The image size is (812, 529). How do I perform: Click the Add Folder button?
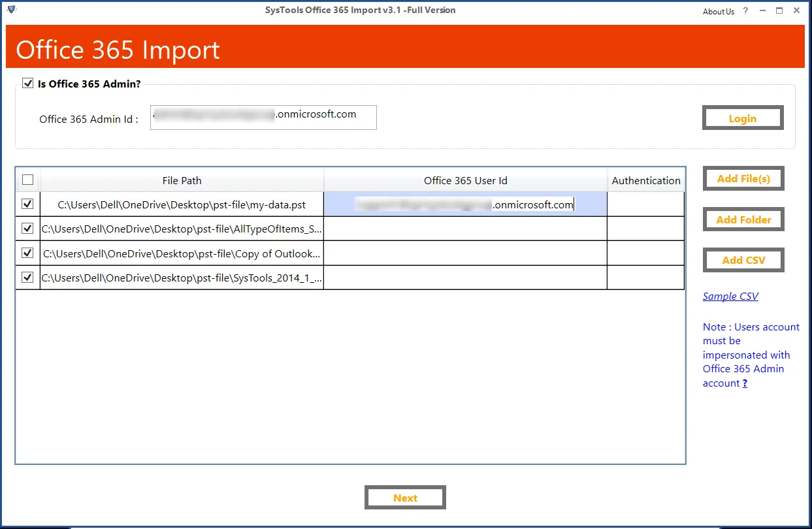pyautogui.click(x=743, y=219)
